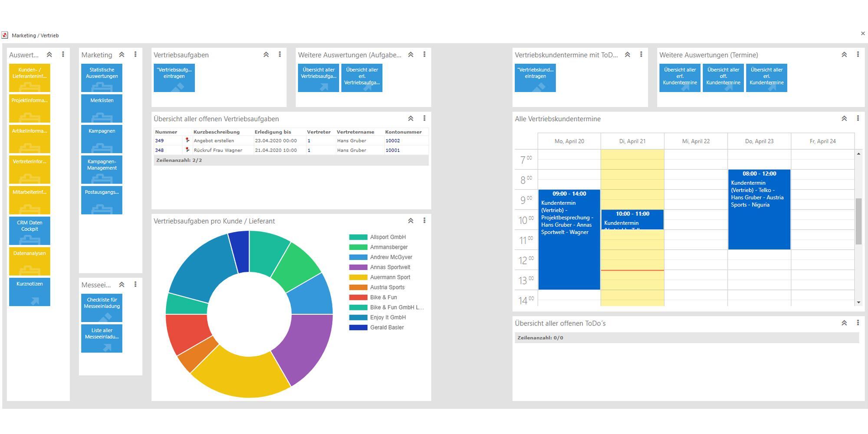
Task: Collapse Weitere Auswertungen (Aufgaben) panel
Action: point(411,55)
